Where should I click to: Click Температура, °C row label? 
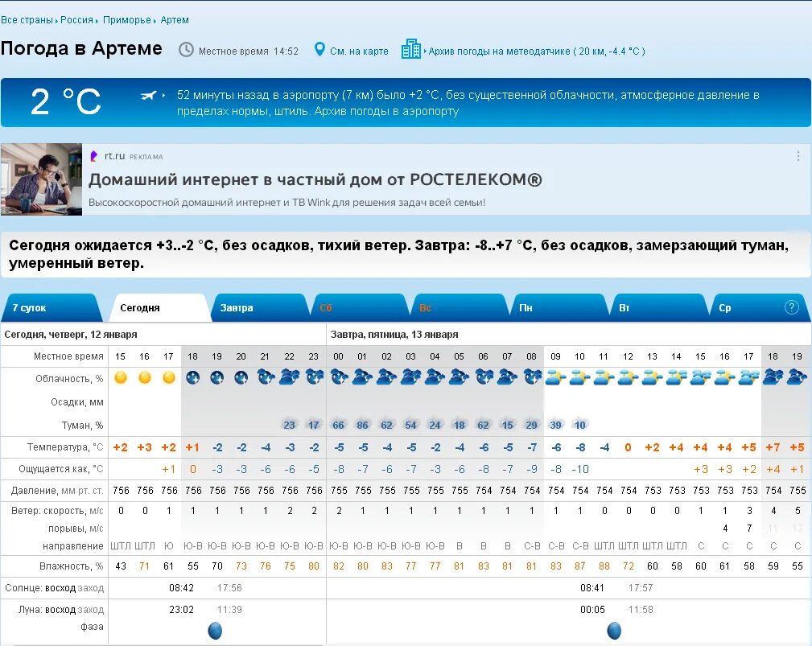[65, 446]
